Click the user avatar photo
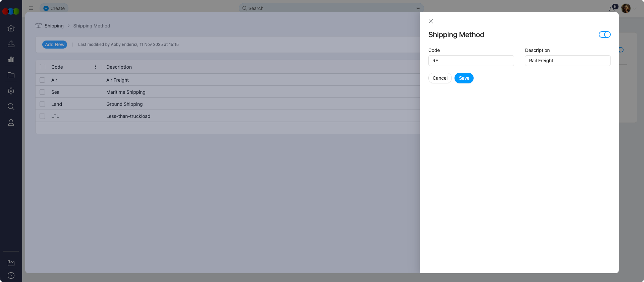Screen dimensions: 644x282 (626, 8)
